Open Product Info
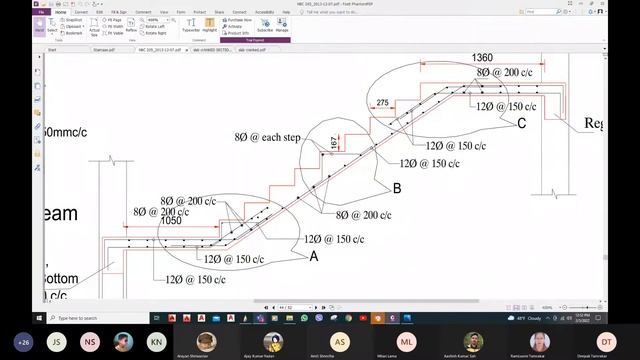This screenshot has width=640, height=360. pos(236,33)
